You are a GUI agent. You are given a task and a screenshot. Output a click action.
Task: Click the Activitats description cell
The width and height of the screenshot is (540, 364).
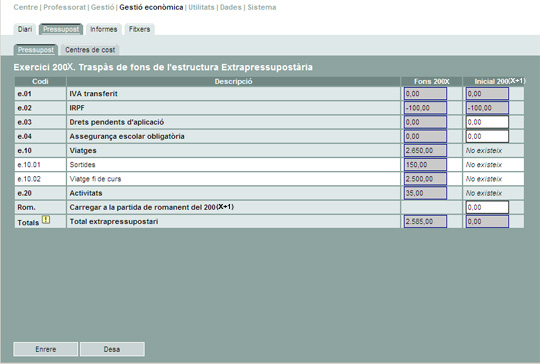[x=233, y=193]
